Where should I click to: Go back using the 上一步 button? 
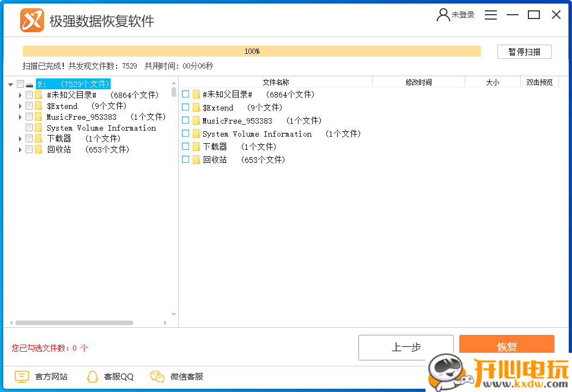pyautogui.click(x=406, y=347)
